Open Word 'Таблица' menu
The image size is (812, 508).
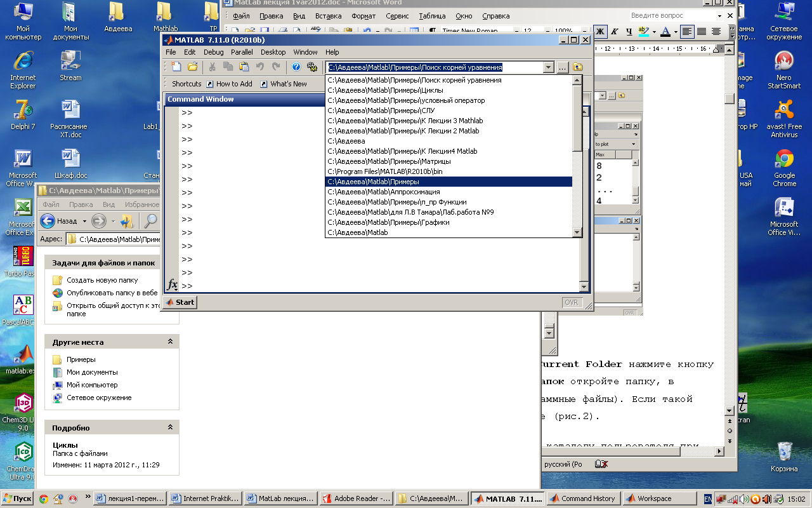433,16
